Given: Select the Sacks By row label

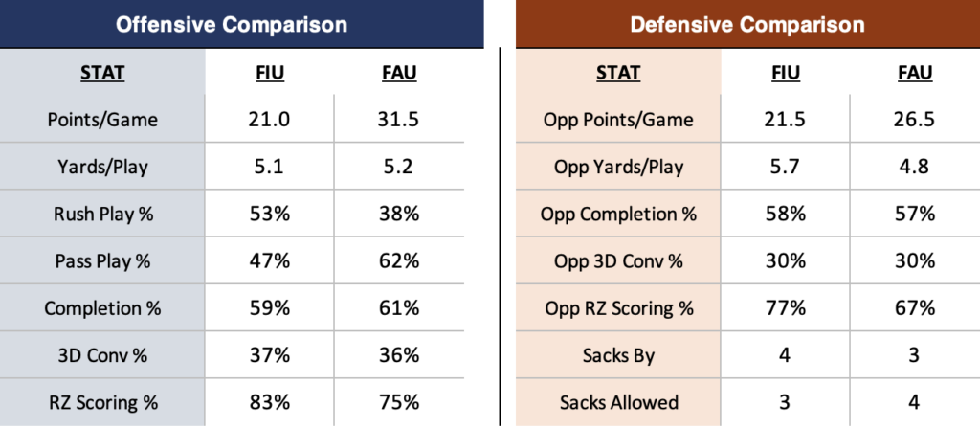Looking at the screenshot, I should (618, 355).
